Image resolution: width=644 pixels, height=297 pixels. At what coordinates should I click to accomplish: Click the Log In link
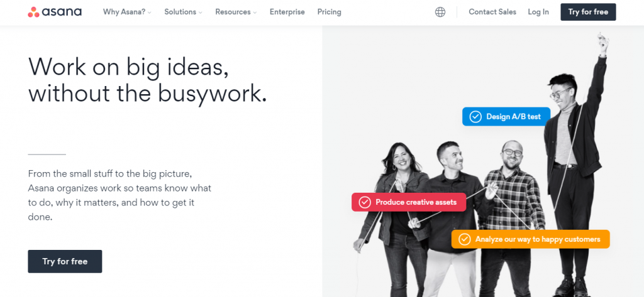[538, 12]
